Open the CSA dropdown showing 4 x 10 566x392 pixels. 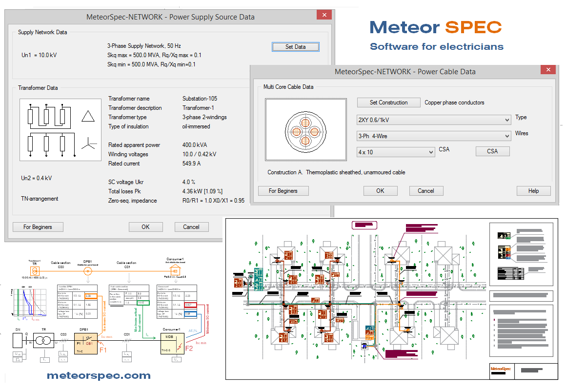396,152
